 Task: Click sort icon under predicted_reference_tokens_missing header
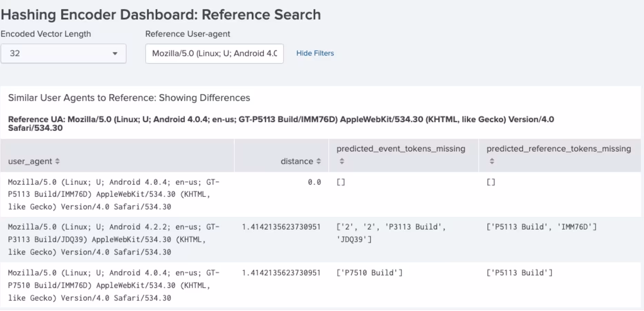tap(492, 161)
